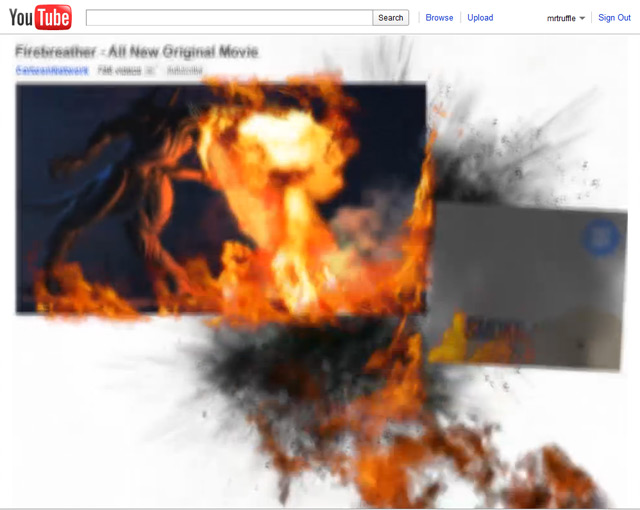Open the CartoonNetwork channel link

52,71
